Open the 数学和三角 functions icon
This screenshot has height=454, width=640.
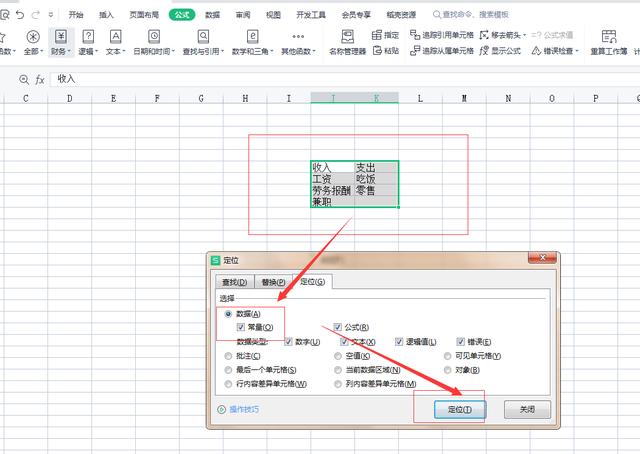[253, 37]
